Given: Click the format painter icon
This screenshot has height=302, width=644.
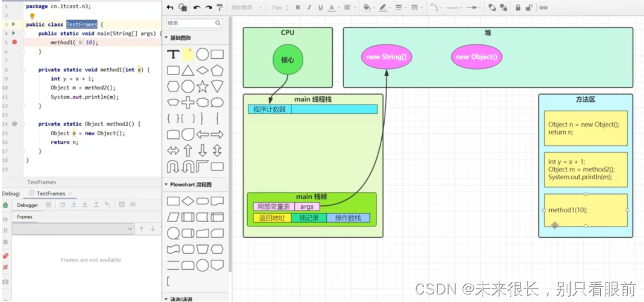Looking at the screenshot, I should click(x=220, y=8).
